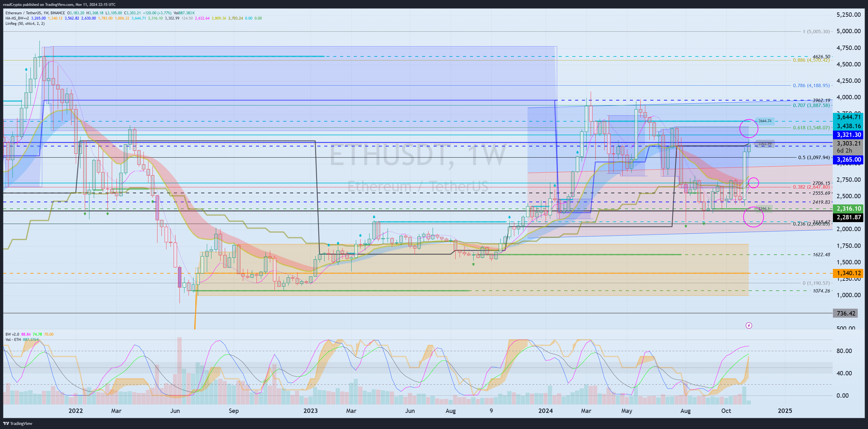Click the green 2,316.10 price label

849,209
